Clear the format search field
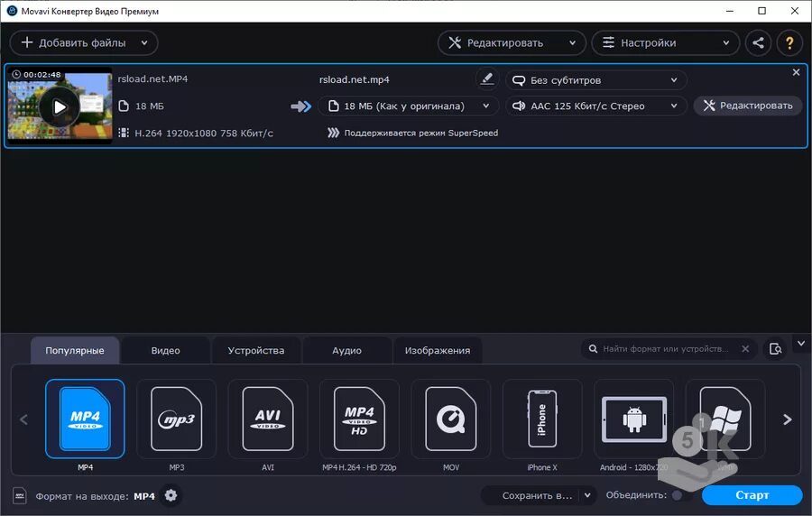Image resolution: width=812 pixels, height=516 pixels. tap(745, 349)
